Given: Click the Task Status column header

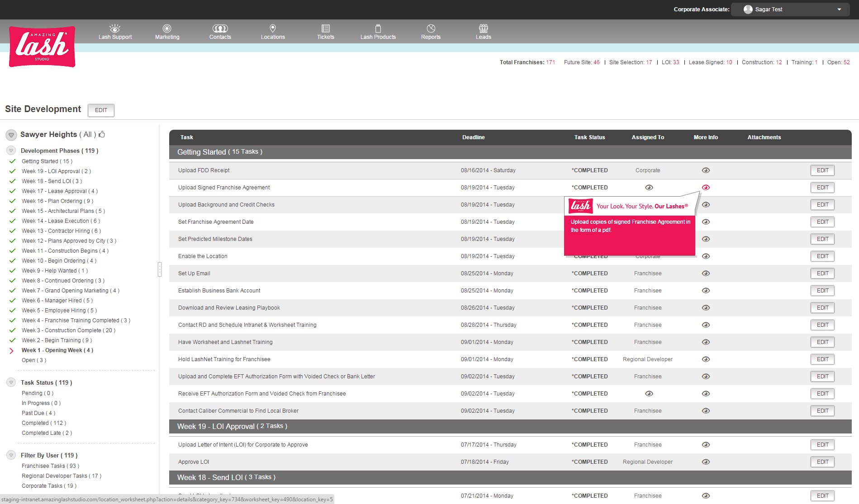Looking at the screenshot, I should (x=589, y=137).
